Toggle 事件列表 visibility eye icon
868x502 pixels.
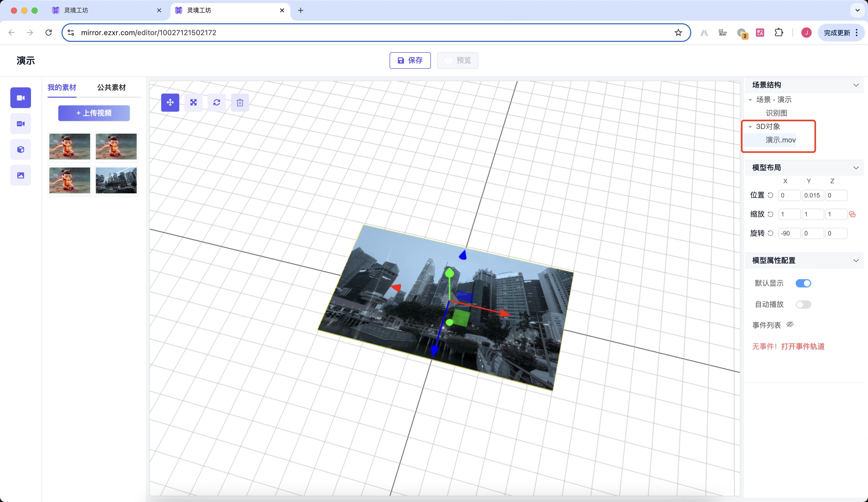(790, 324)
